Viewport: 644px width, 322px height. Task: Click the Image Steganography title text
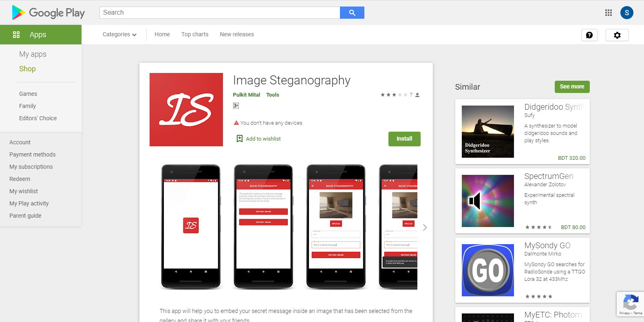(x=292, y=80)
